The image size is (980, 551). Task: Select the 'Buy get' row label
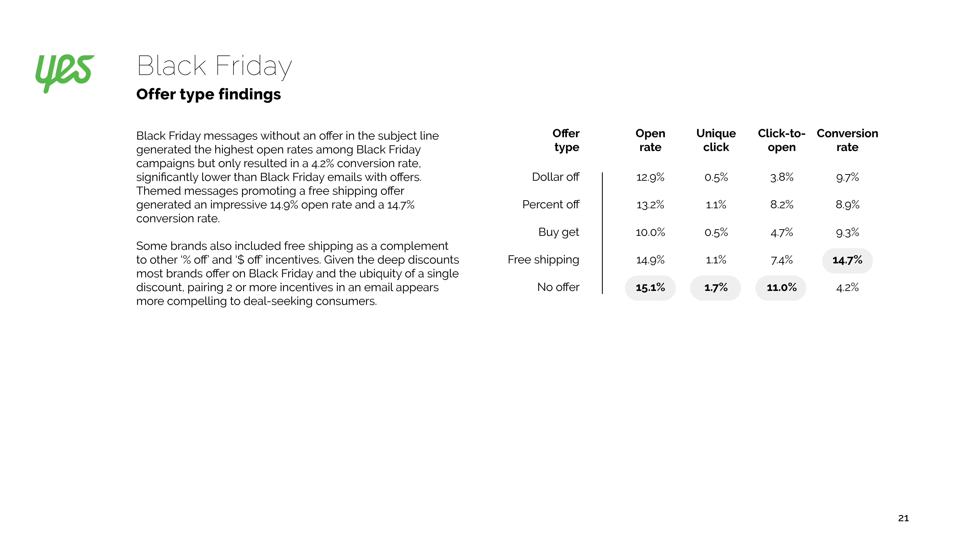coord(558,232)
